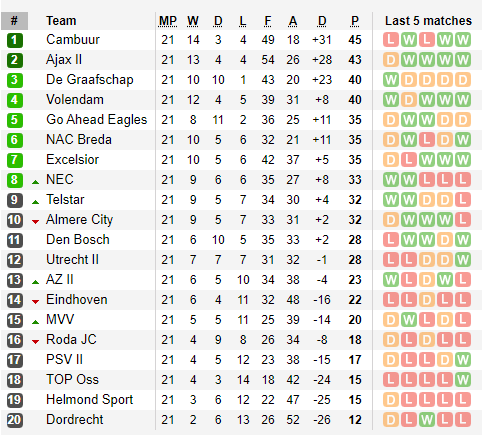The width and height of the screenshot is (482, 441).
Task: Click the F goals-for column header
Action: point(268,21)
